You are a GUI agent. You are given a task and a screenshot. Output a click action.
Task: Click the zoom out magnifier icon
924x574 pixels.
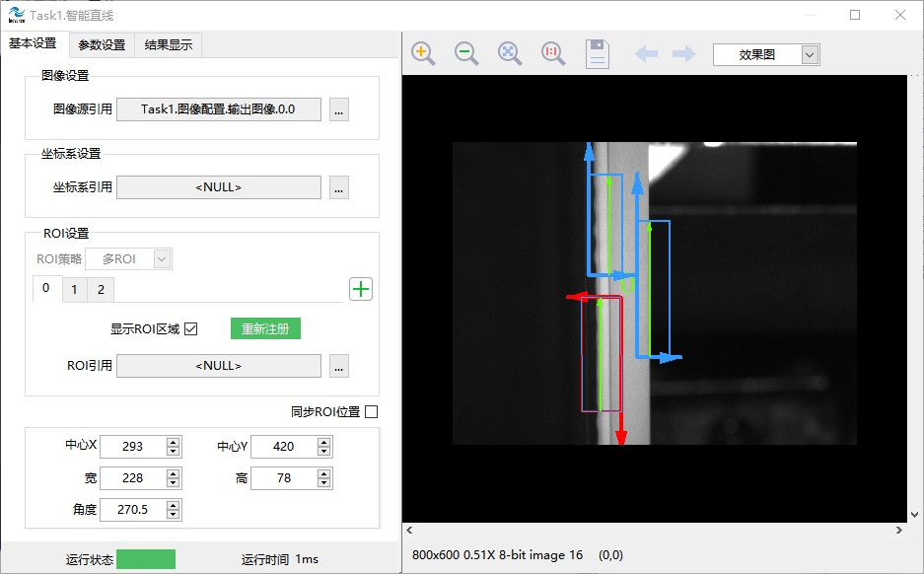(466, 54)
